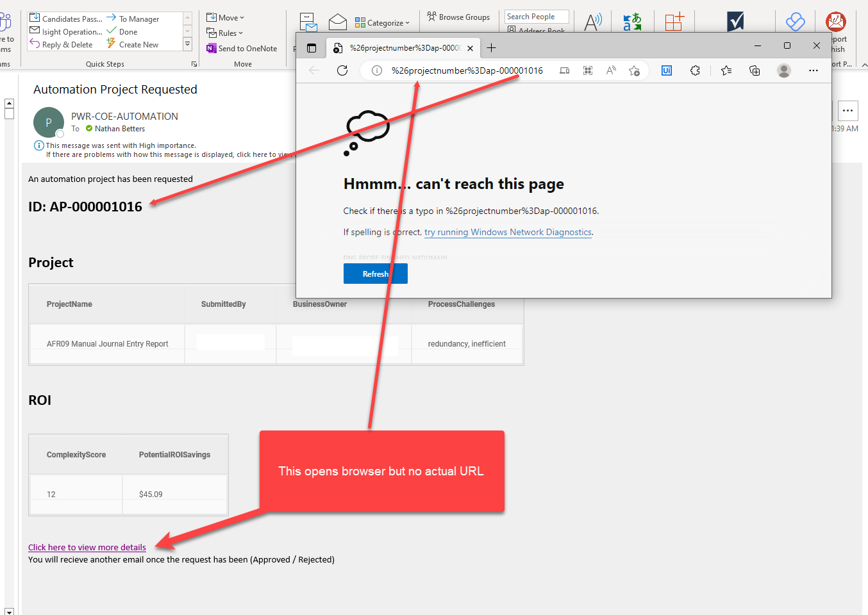Click the 'Click here to view more details' link

[87, 547]
